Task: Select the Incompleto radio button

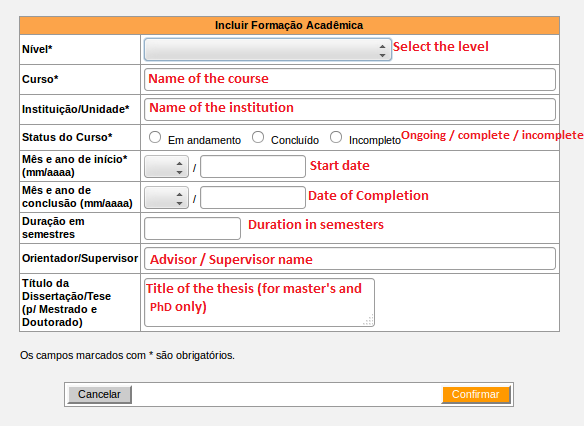Action: 336,137
